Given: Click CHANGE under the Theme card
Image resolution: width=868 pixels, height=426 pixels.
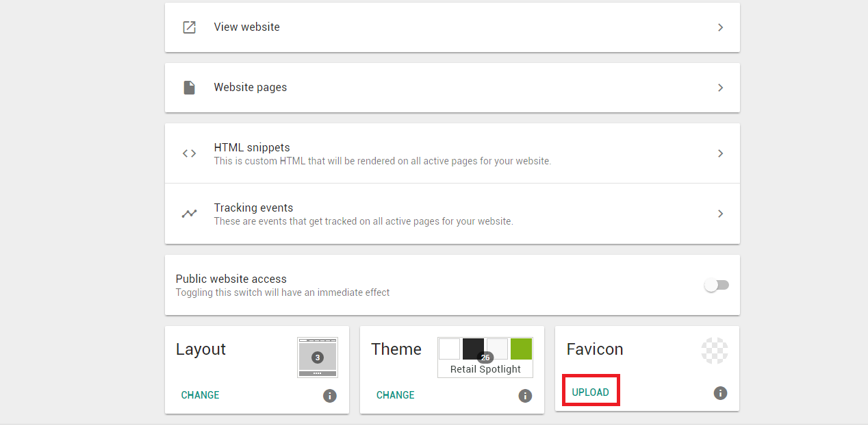Looking at the screenshot, I should [x=395, y=395].
